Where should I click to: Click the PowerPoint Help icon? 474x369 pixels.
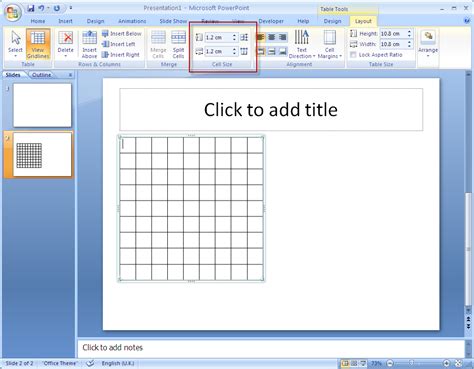[x=467, y=21]
